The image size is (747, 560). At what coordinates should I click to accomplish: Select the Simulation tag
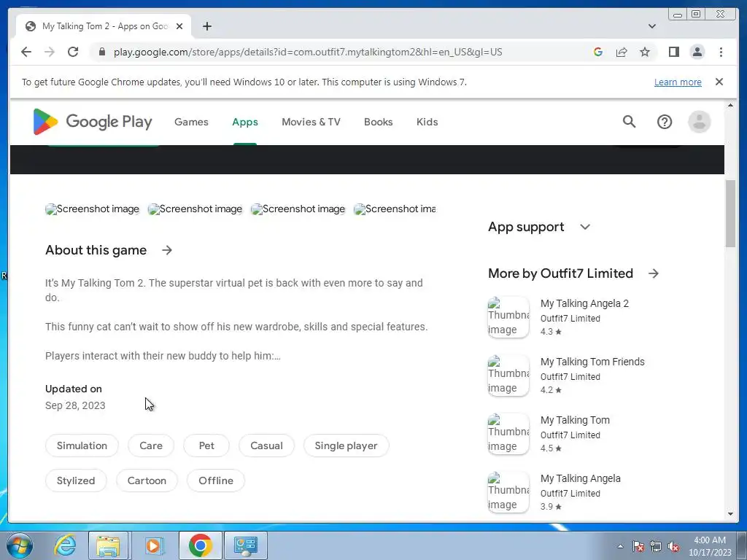82,446
